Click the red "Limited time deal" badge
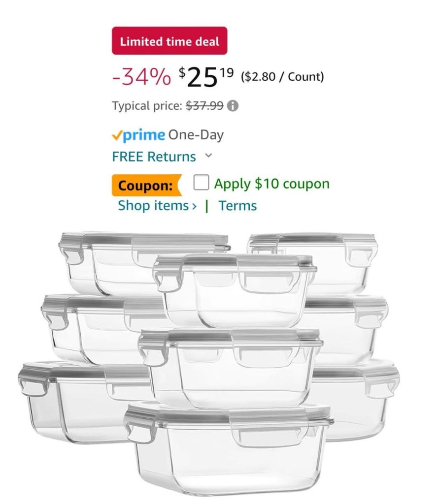 coord(169,41)
